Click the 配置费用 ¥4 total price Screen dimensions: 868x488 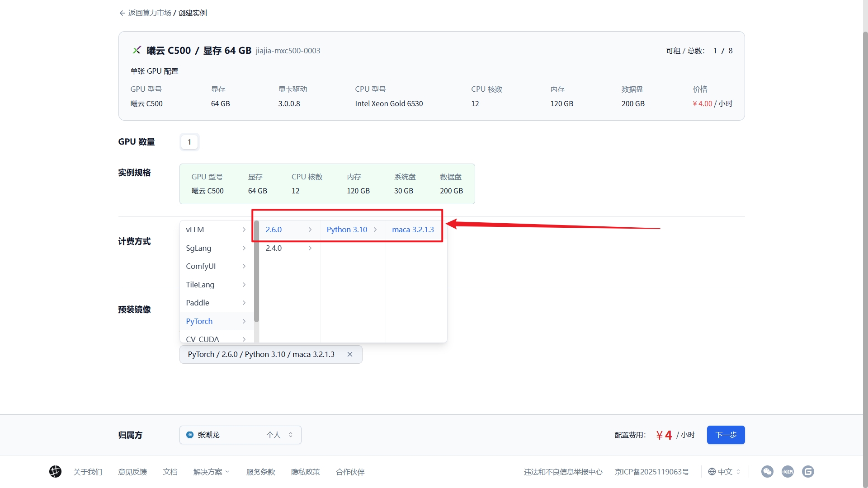(664, 435)
